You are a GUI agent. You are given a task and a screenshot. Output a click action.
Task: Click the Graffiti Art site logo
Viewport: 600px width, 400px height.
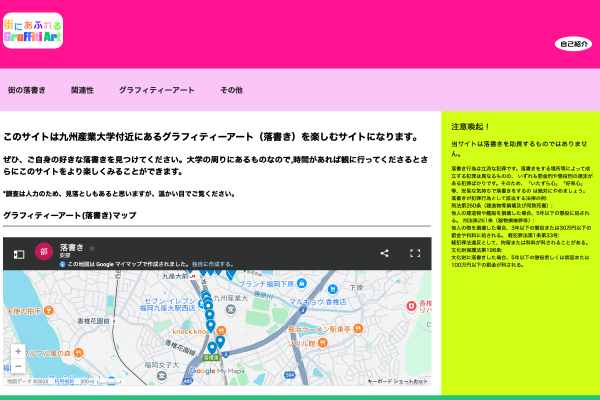(33, 30)
